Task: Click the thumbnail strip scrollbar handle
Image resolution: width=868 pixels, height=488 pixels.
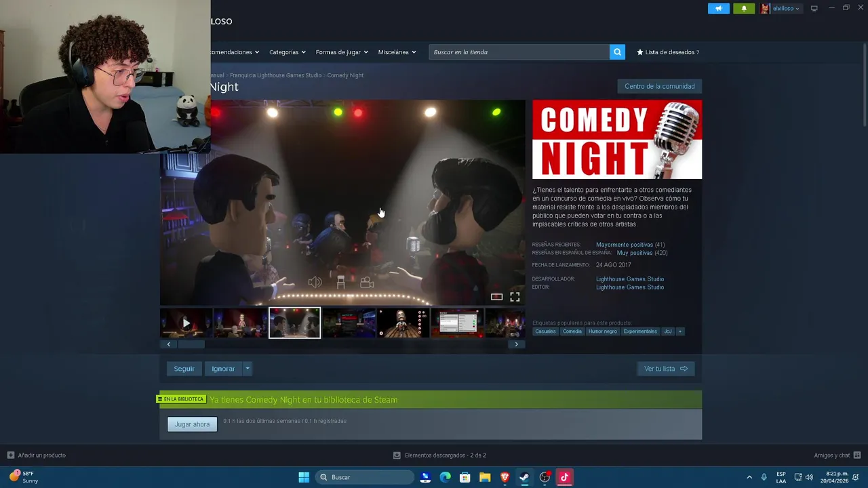Action: coord(191,344)
